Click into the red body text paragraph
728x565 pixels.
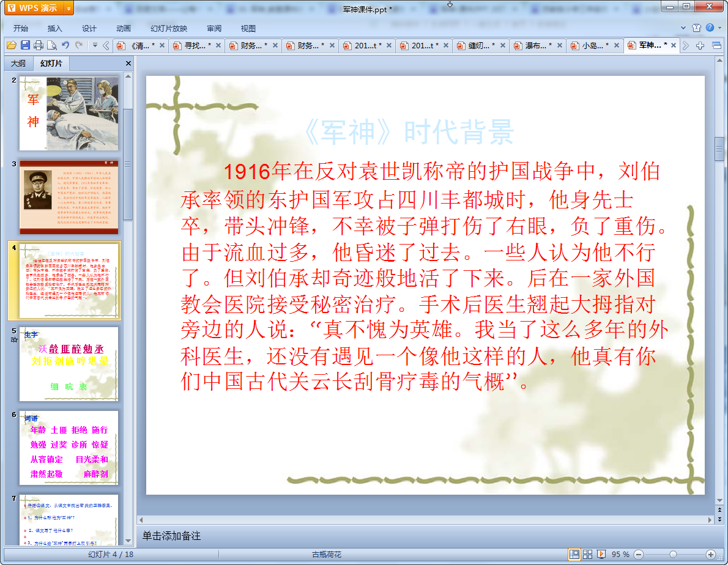pyautogui.click(x=425, y=276)
